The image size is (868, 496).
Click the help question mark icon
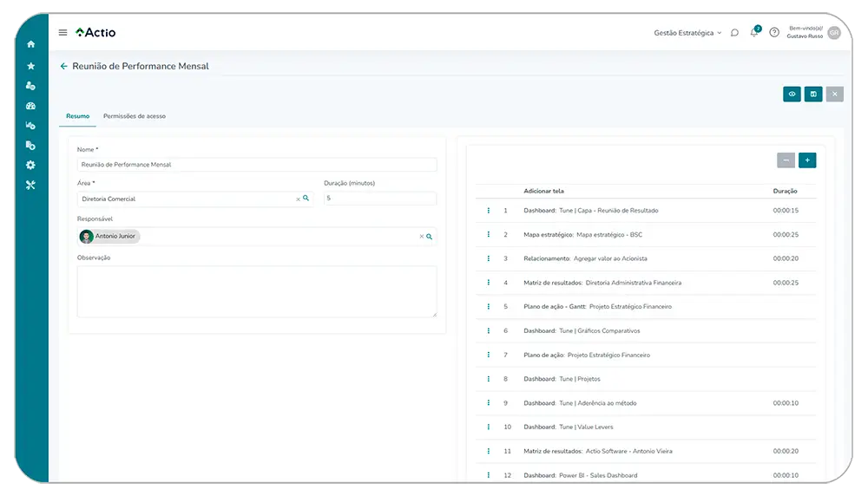pos(774,33)
